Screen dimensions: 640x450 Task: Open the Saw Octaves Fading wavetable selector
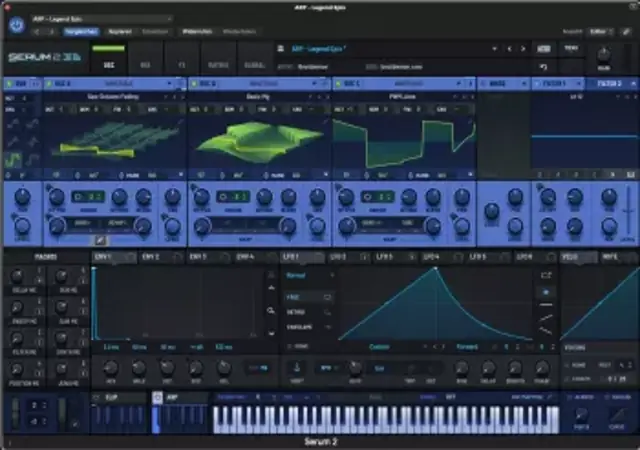110,97
